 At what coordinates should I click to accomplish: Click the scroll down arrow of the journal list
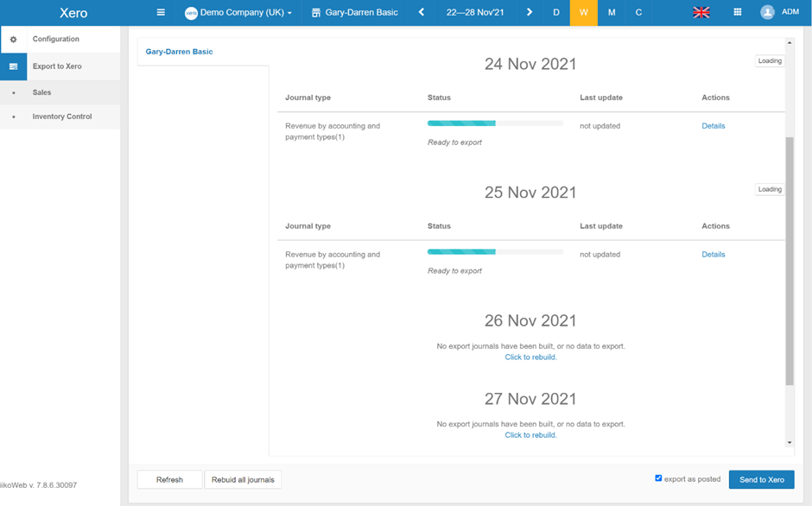(789, 443)
